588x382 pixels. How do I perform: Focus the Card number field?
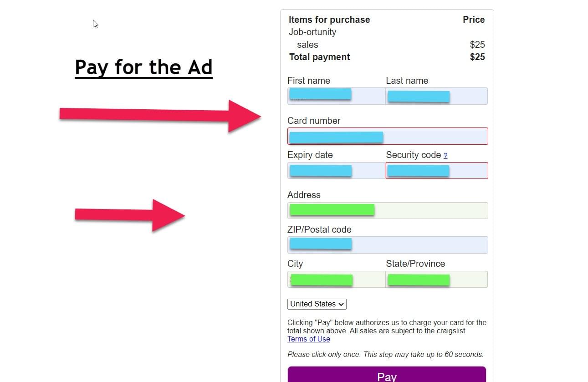387,136
